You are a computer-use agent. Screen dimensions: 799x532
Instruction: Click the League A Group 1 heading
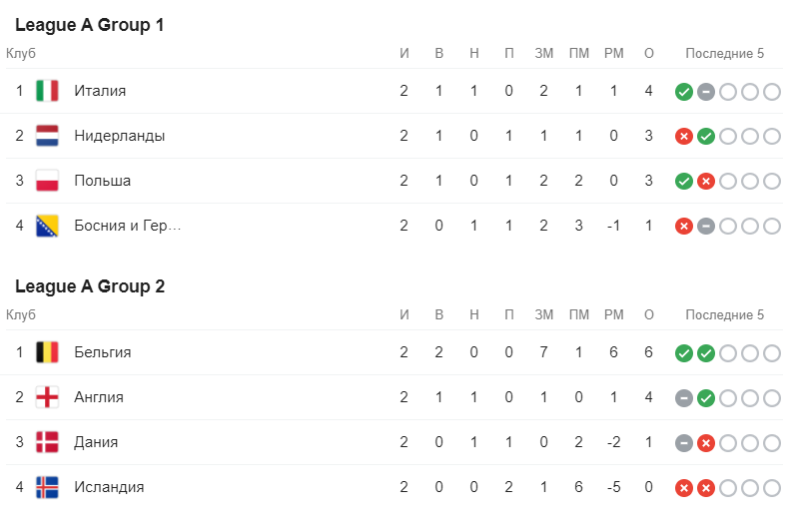click(90, 25)
